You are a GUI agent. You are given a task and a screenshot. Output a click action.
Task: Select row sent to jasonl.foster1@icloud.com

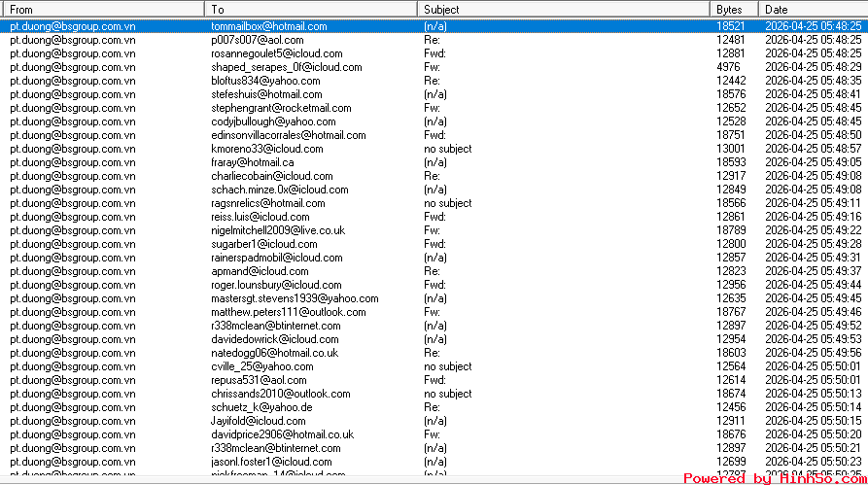click(434, 462)
